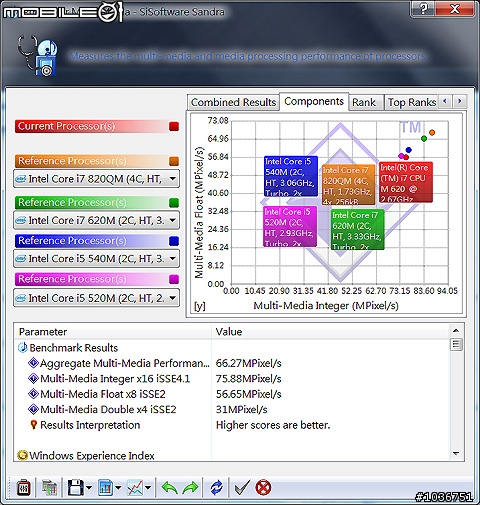This screenshot has height=505, width=480.
Task: Click the green data point on the chart
Action: (424, 138)
